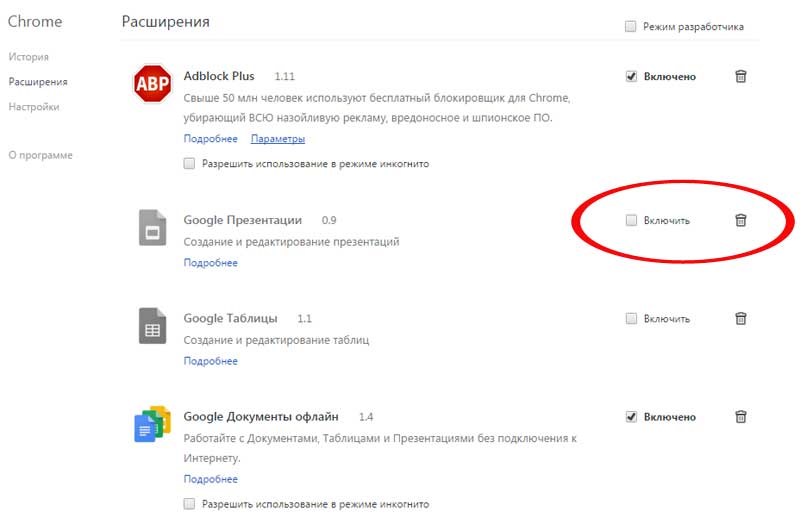This screenshot has height=530, width=800.
Task: Open О программе in the sidebar
Action: coord(40,155)
